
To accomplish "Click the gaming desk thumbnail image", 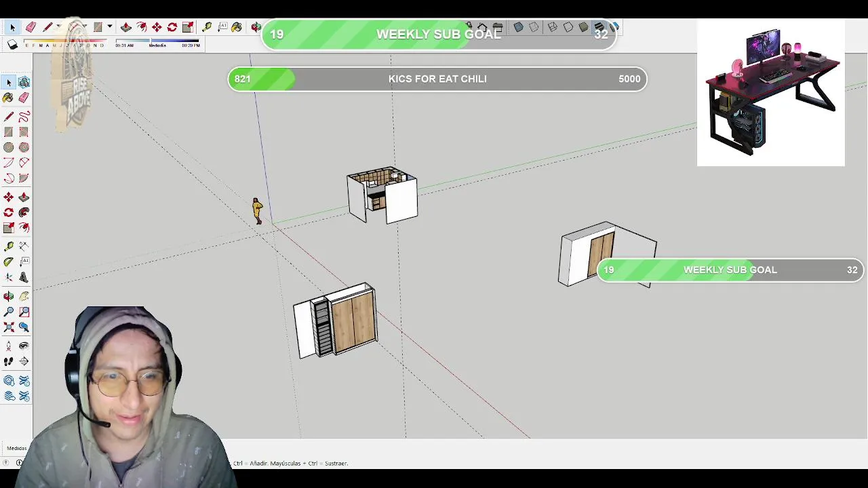I will [771, 92].
